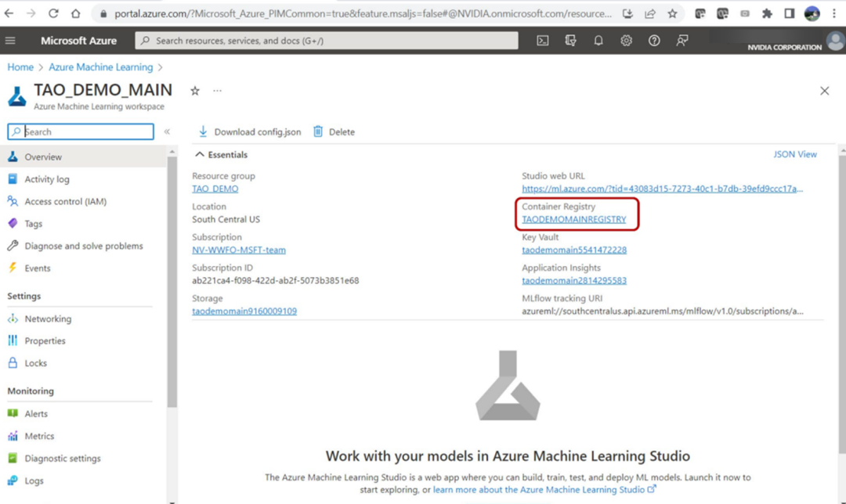Open JSON View
The height and width of the screenshot is (504, 846).
coord(795,154)
